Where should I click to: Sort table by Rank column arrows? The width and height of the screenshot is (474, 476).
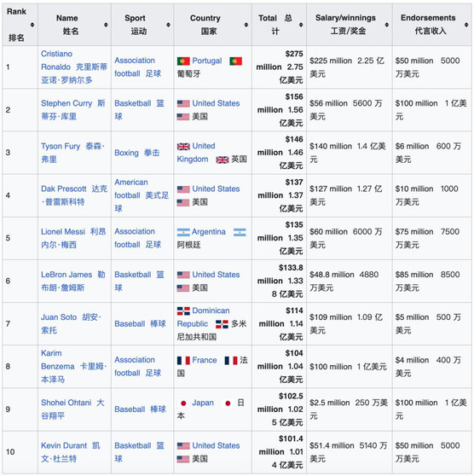pyautogui.click(x=32, y=25)
